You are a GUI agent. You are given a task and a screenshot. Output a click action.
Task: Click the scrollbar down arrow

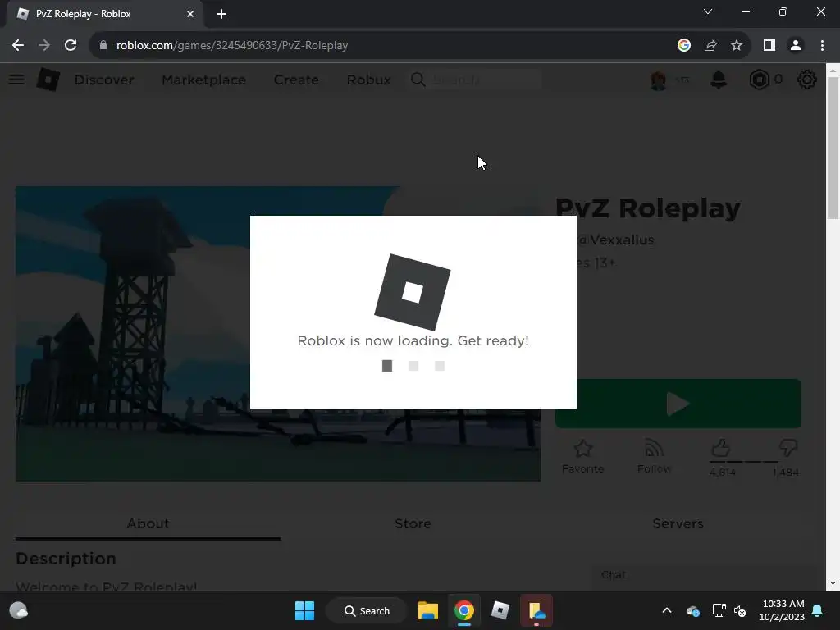point(833,583)
